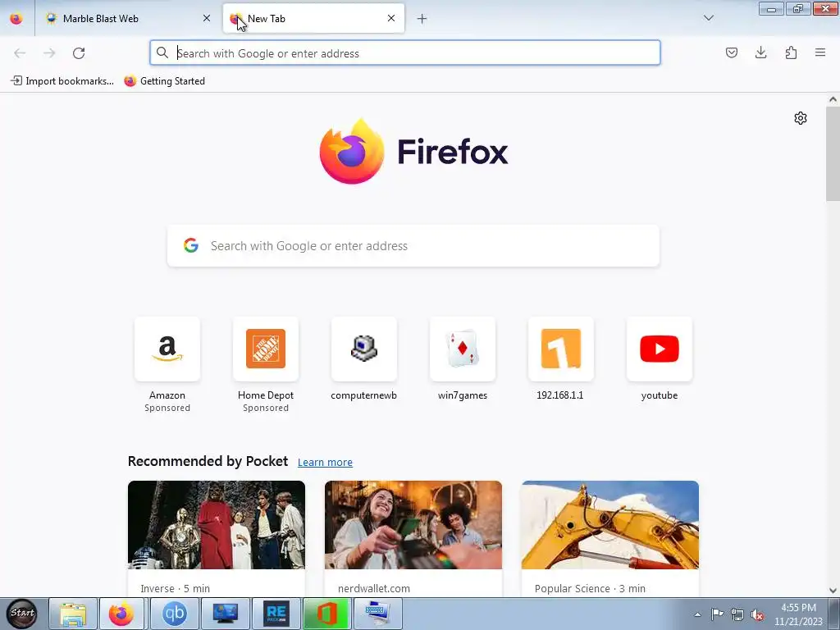Open Getting Started bookmark
The height and width of the screenshot is (630, 840).
coord(164,81)
